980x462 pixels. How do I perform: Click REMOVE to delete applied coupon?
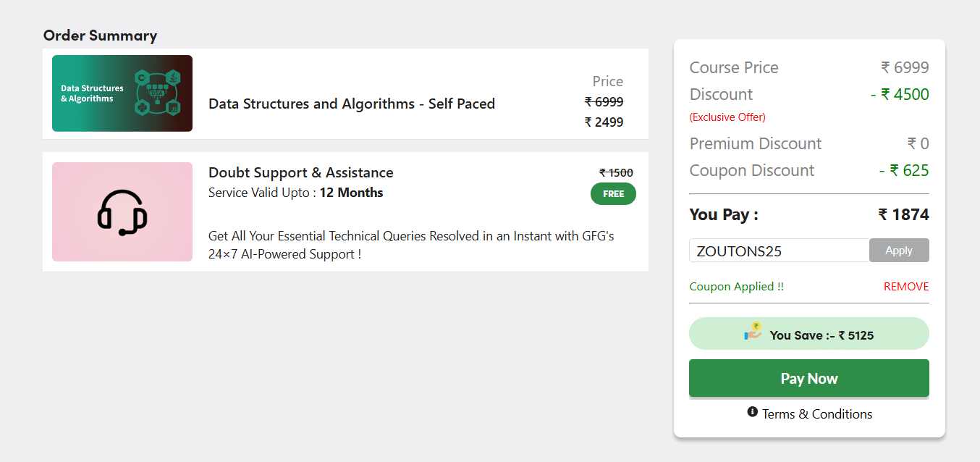click(905, 286)
